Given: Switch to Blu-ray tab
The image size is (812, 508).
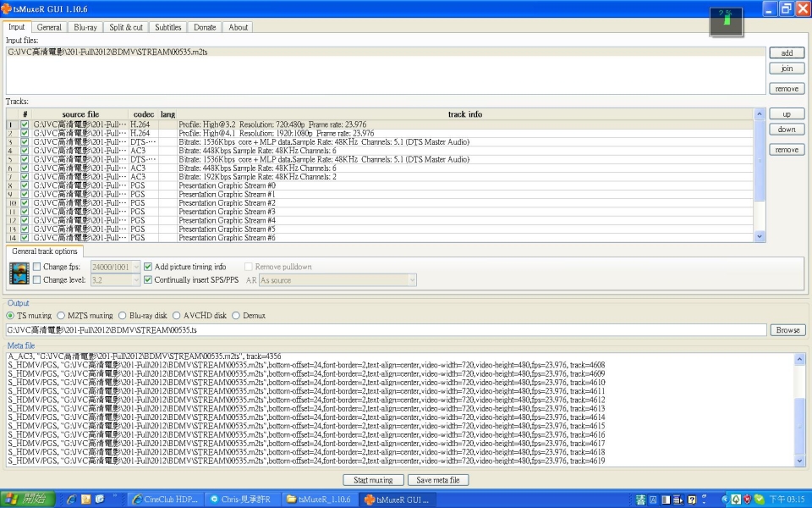Looking at the screenshot, I should point(85,27).
